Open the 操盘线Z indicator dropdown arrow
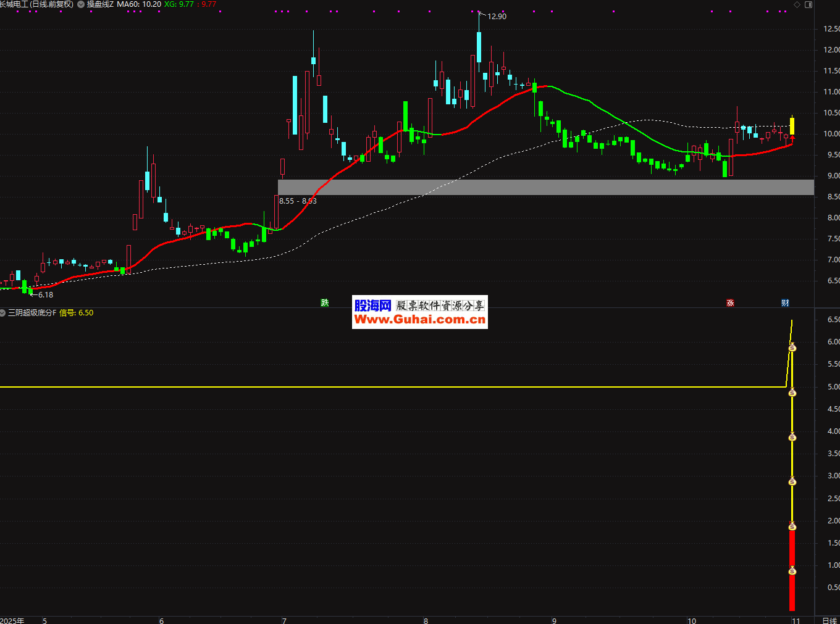 81,4
